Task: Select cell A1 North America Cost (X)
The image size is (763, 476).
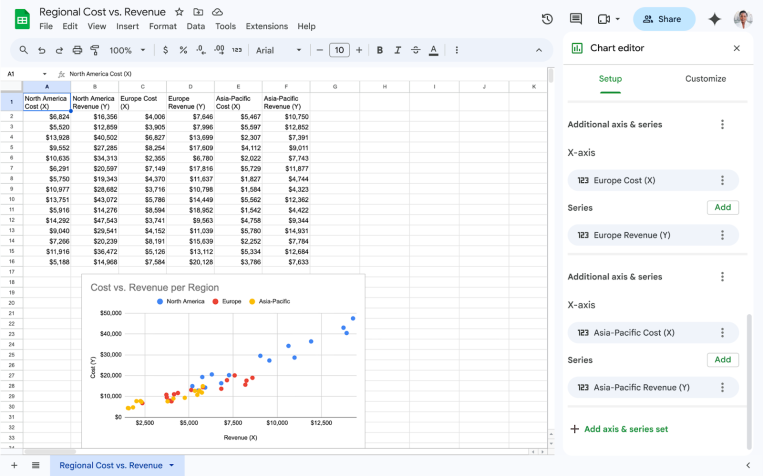Action: [47, 102]
